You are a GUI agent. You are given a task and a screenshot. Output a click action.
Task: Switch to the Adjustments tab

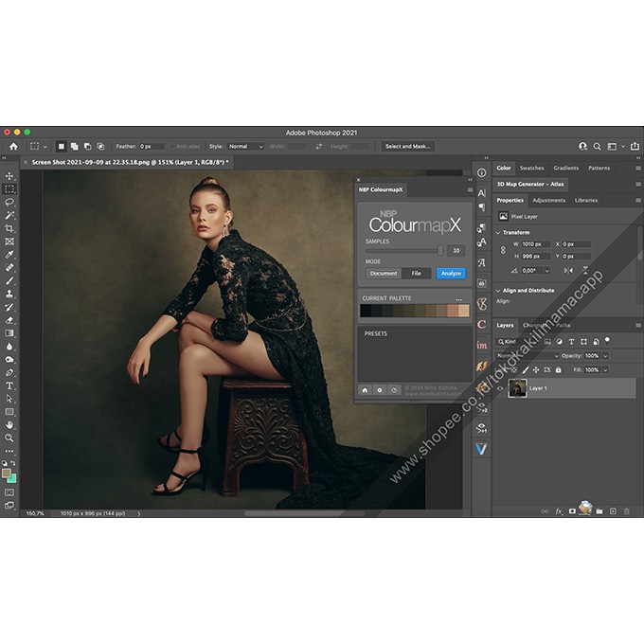point(548,201)
